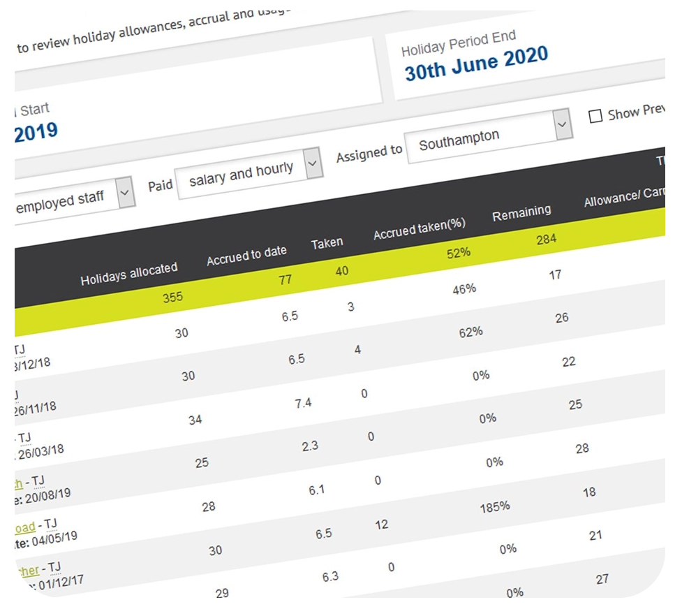The image size is (682, 616).
Task: Click the 22 remaining cell
Action: pyautogui.click(x=568, y=362)
